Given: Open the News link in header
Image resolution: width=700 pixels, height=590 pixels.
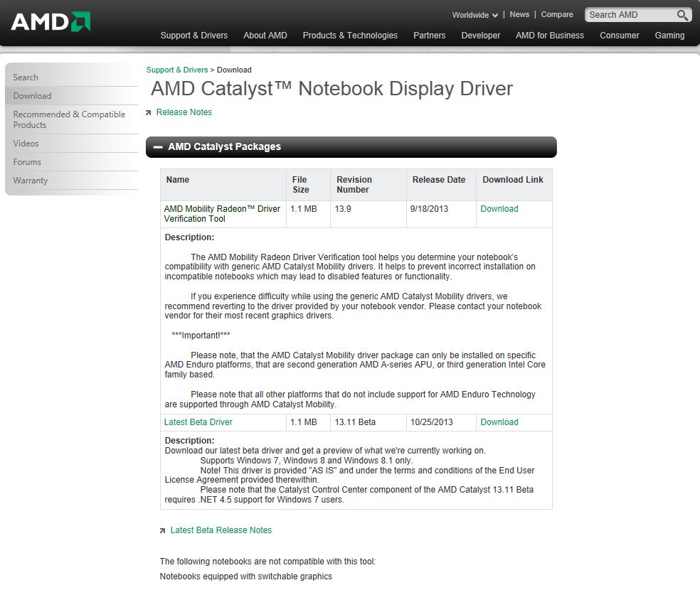Looking at the screenshot, I should tap(519, 14).
